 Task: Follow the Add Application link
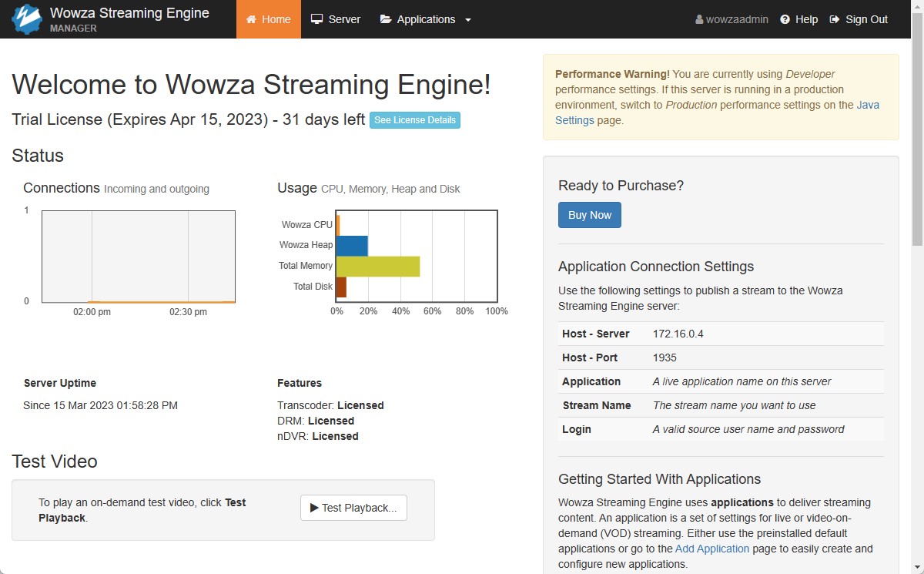click(x=712, y=549)
